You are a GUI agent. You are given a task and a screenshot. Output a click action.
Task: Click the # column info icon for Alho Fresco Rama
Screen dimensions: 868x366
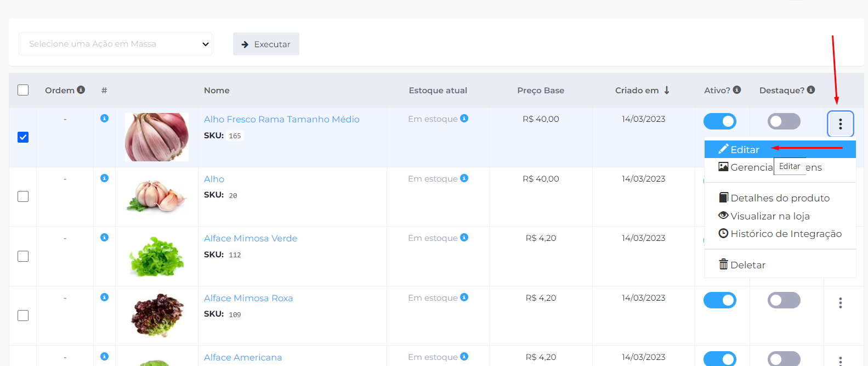coord(104,119)
